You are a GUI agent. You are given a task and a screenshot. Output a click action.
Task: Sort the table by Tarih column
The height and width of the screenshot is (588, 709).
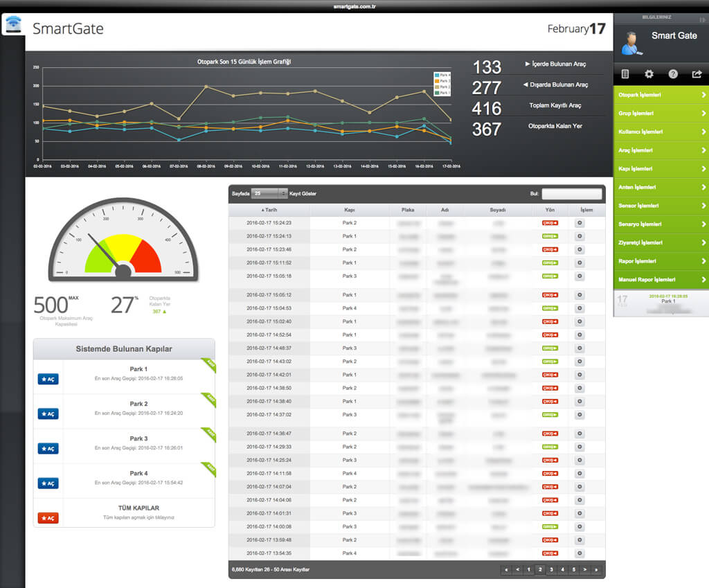pyautogui.click(x=269, y=210)
